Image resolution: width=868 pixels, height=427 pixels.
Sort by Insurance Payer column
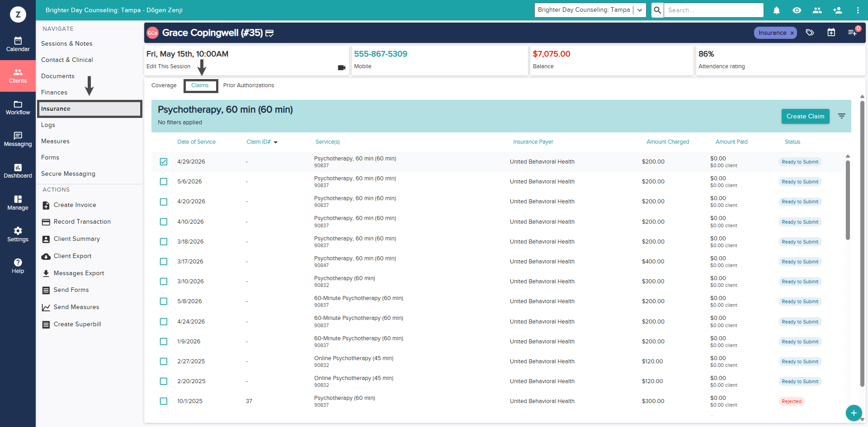click(533, 142)
